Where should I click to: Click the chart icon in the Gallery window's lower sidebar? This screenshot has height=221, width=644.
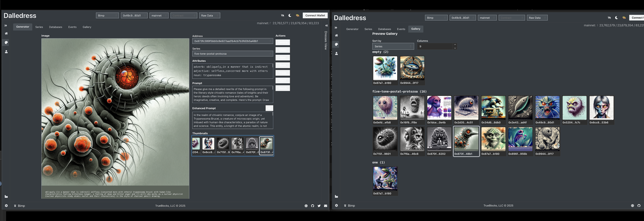pyautogui.click(x=336, y=197)
